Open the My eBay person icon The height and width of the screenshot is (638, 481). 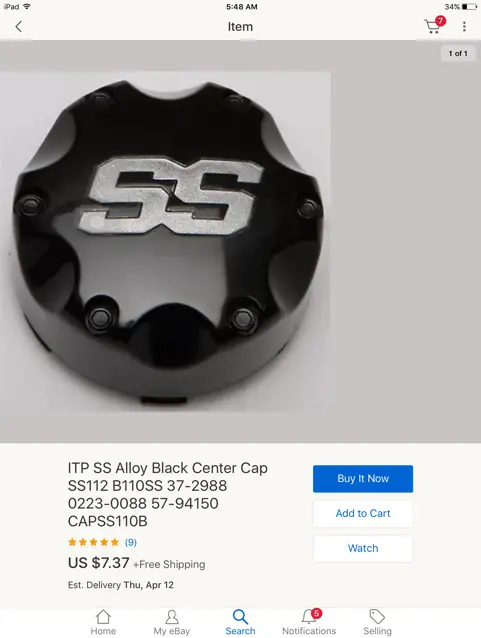pyautogui.click(x=172, y=617)
